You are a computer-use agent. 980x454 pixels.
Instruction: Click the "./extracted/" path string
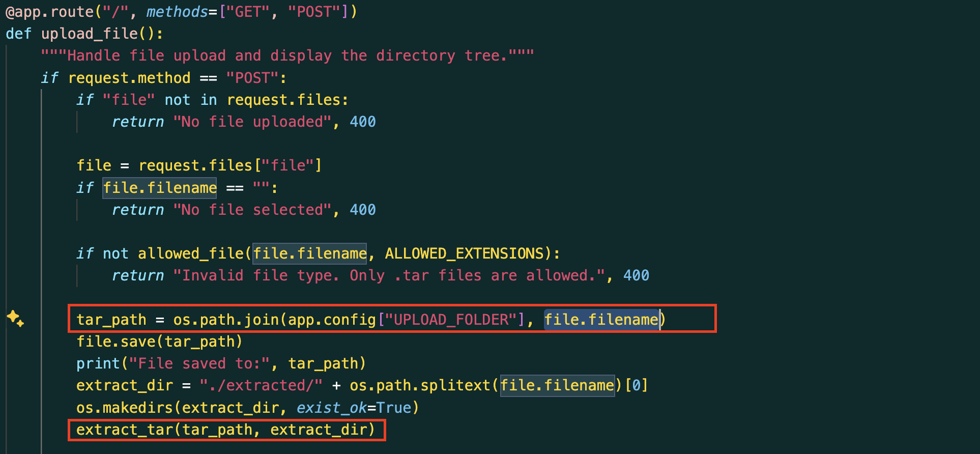click(x=261, y=385)
